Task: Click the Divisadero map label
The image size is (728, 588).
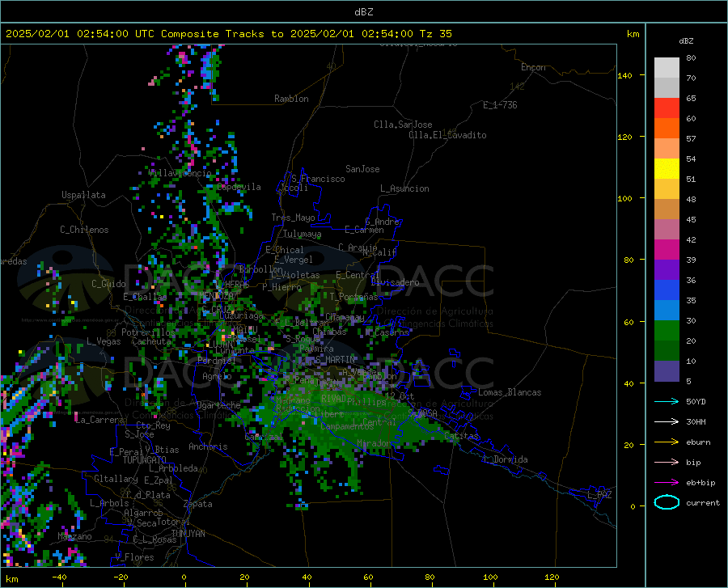Action: point(395,282)
